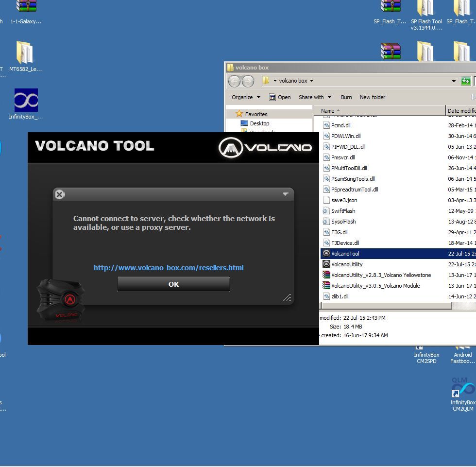Screen dimensions: 476x467
Task: Open Desktop from the Favorites navigation pane
Action: coord(259,123)
